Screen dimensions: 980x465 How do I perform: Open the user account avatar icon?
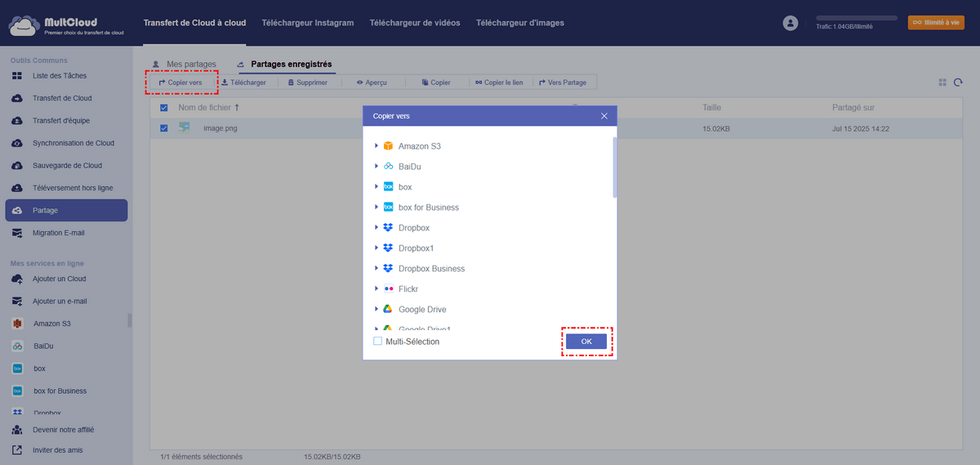click(790, 23)
